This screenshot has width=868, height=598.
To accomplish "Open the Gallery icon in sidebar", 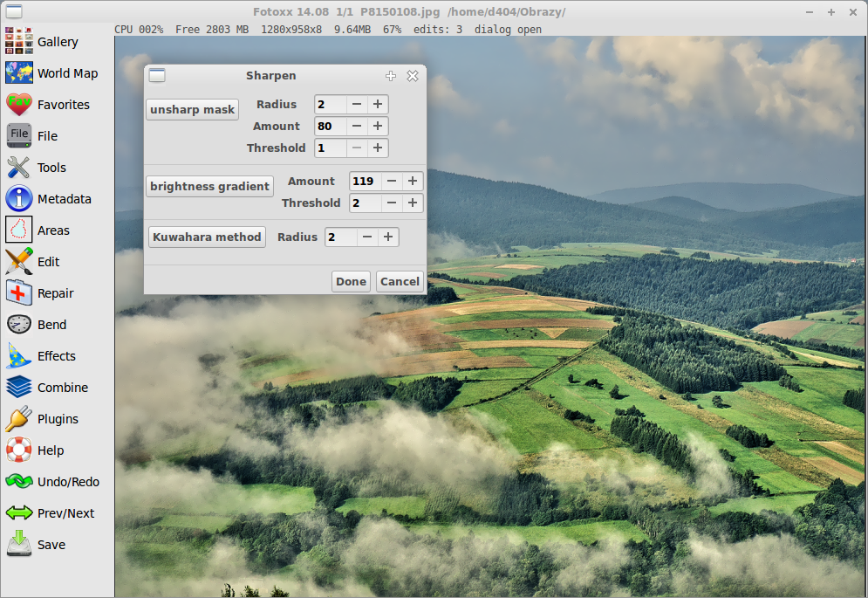I will (x=19, y=42).
